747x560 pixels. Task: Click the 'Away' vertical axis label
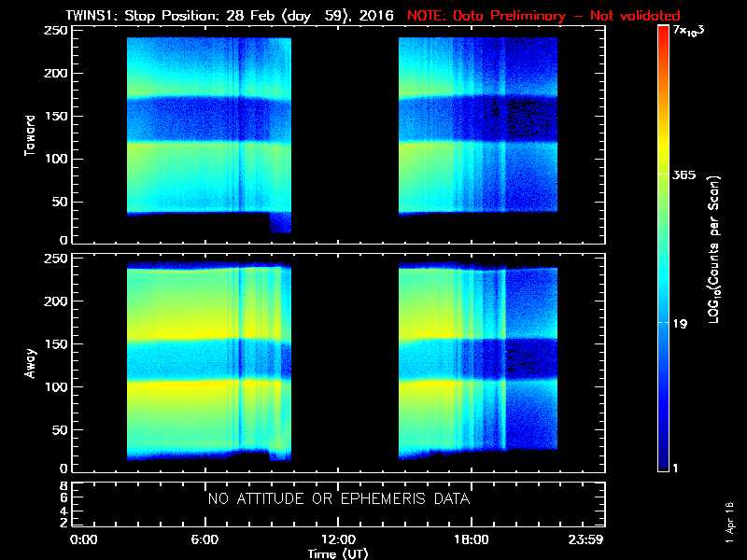(x=30, y=363)
